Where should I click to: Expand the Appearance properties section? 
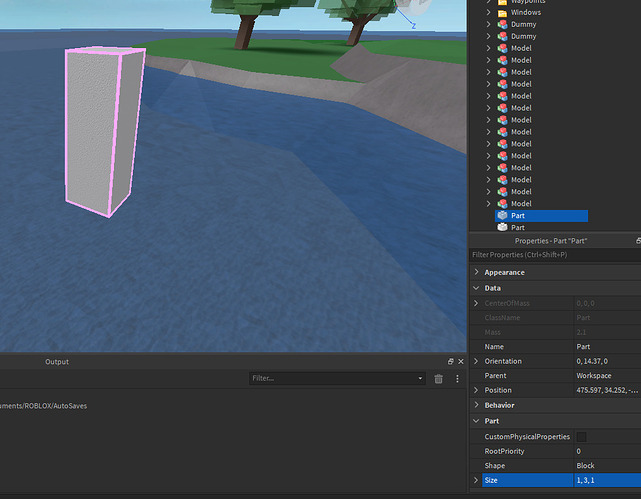tap(476, 272)
